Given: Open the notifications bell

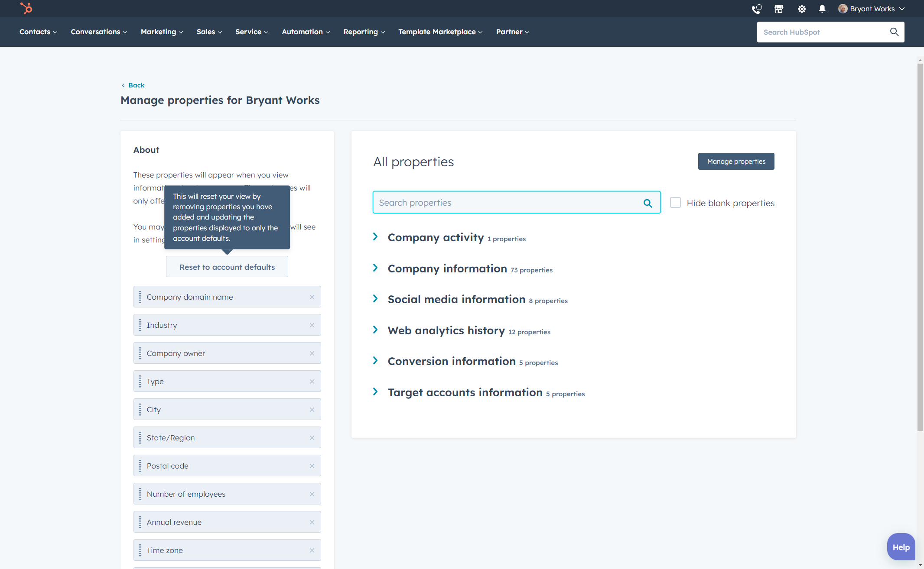Looking at the screenshot, I should (822, 9).
